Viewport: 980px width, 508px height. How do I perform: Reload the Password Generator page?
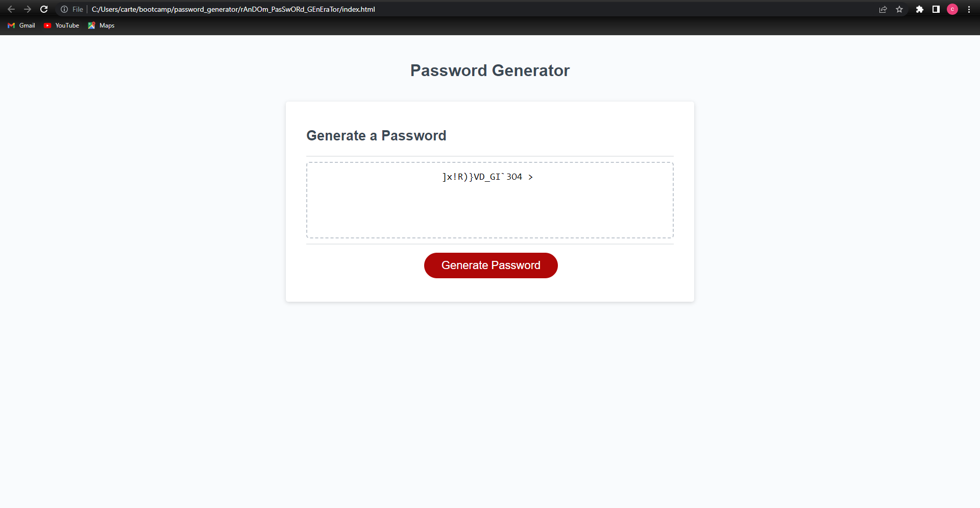[x=44, y=9]
